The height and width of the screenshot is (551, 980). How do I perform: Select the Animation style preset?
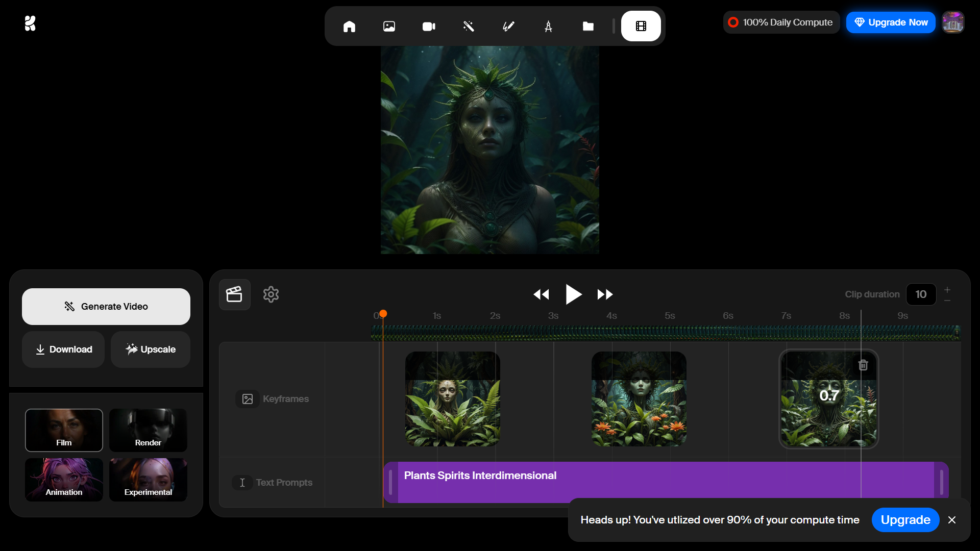[64, 480]
